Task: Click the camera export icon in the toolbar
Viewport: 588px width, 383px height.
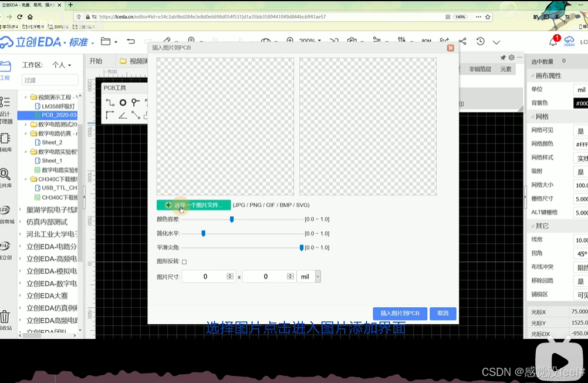Action: [352, 41]
